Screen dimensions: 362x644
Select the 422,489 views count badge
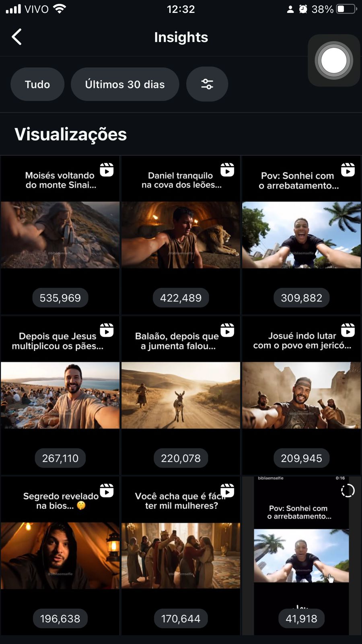point(181,298)
